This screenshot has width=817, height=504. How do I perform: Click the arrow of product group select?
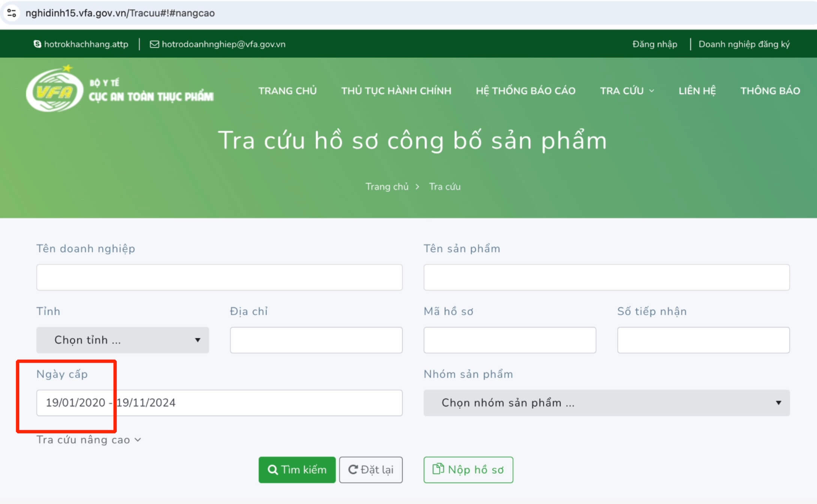pyautogui.click(x=778, y=403)
